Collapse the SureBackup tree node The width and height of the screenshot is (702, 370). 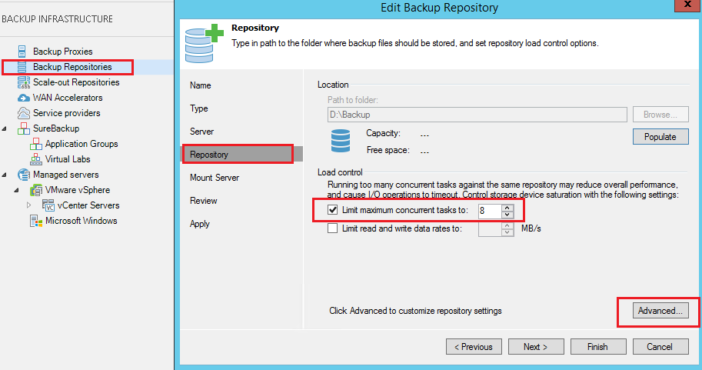coord(4,129)
